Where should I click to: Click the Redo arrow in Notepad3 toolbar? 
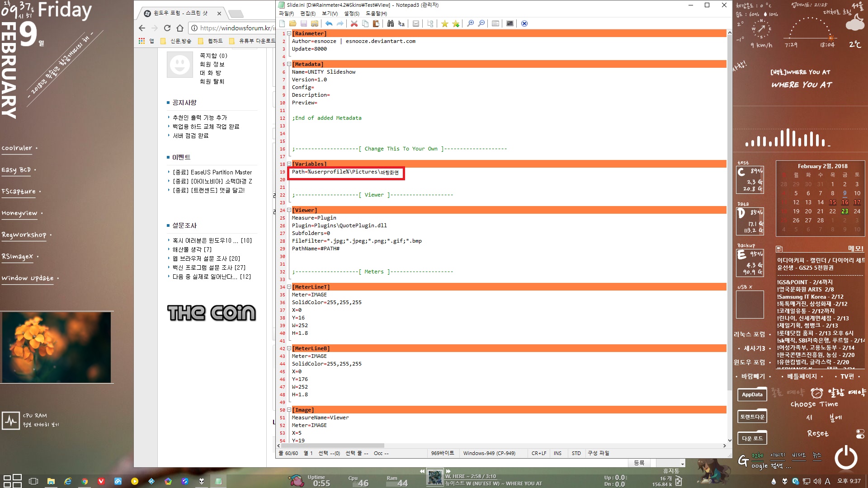pos(340,23)
